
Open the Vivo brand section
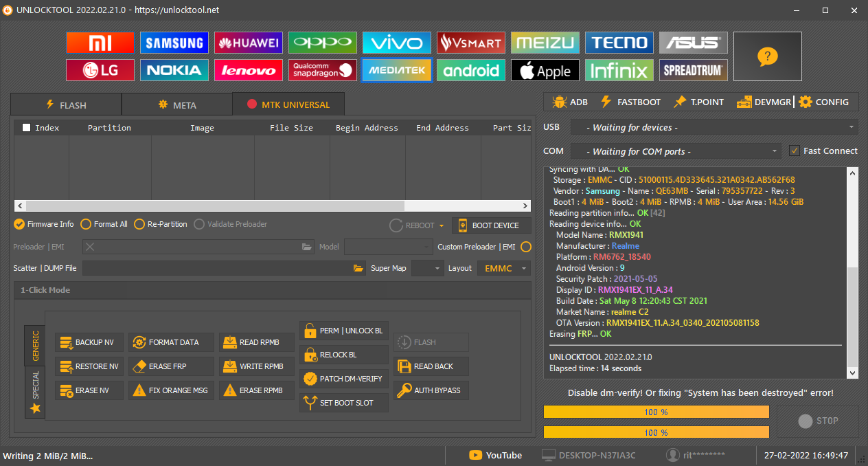click(397, 43)
